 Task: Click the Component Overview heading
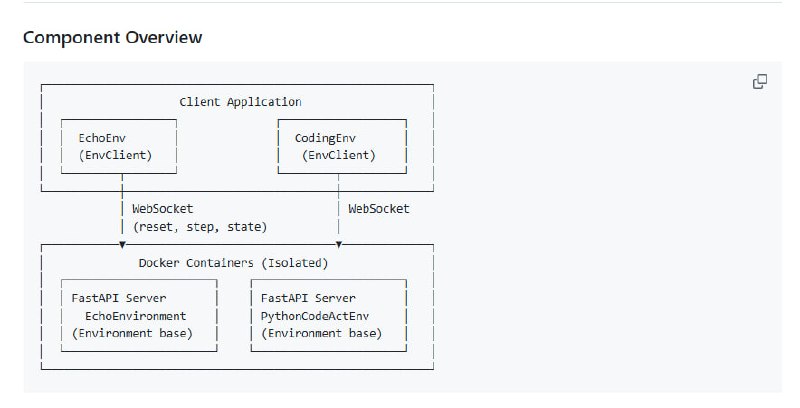pos(112,38)
